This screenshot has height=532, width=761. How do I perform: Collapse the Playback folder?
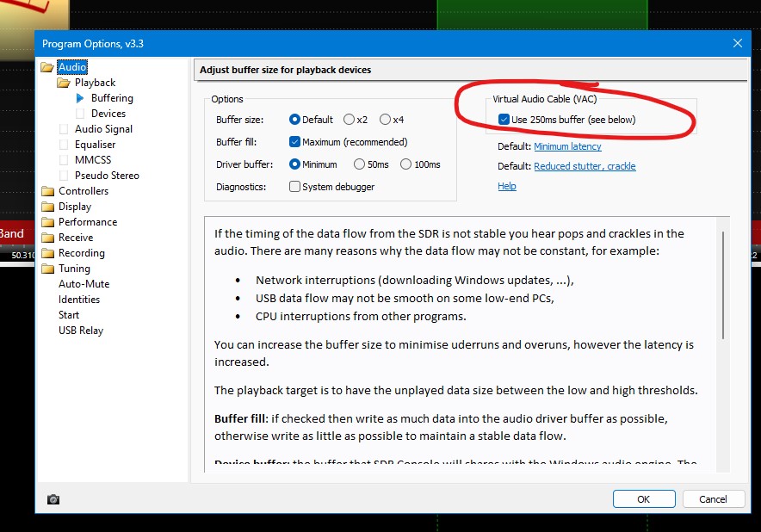point(64,83)
